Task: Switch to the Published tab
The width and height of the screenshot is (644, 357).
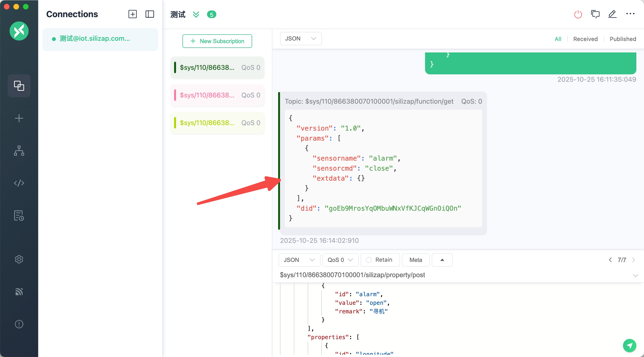Action: click(x=623, y=39)
